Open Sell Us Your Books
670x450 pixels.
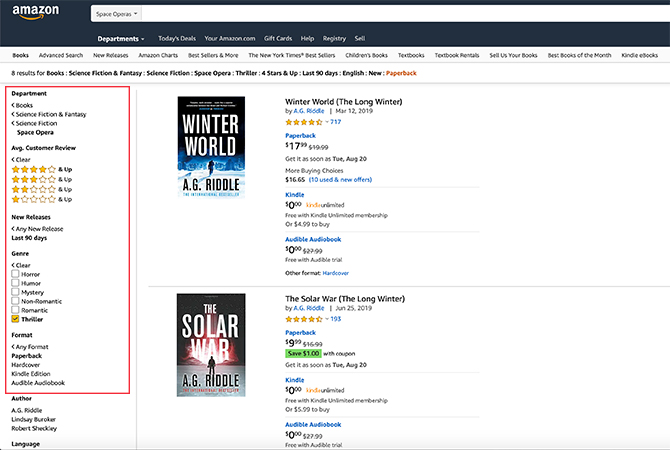[x=513, y=55]
